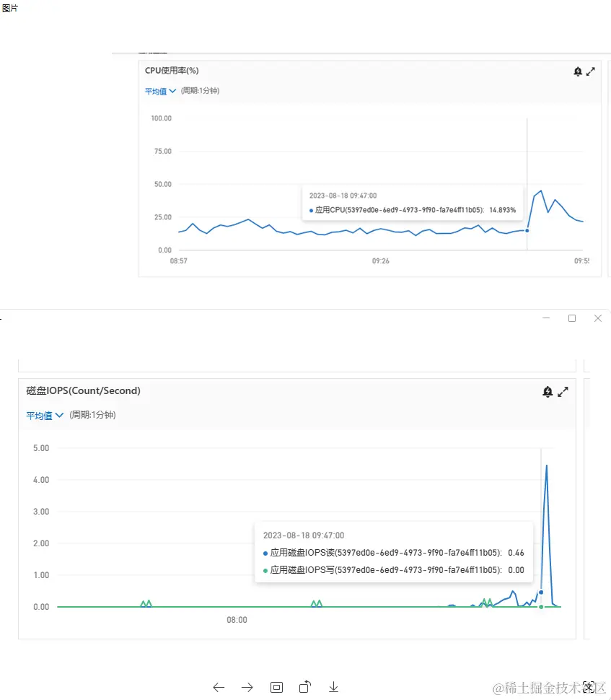Go to the previous image with left arrow
611x700 pixels.
pos(219,687)
